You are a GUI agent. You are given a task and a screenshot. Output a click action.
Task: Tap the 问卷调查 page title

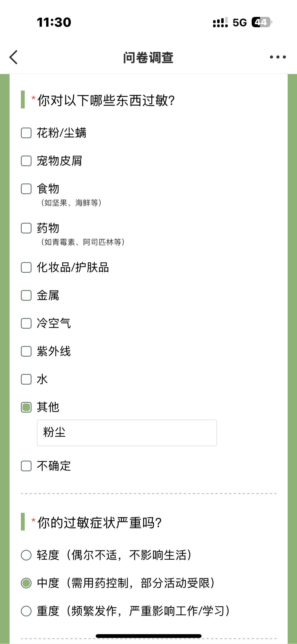(148, 57)
